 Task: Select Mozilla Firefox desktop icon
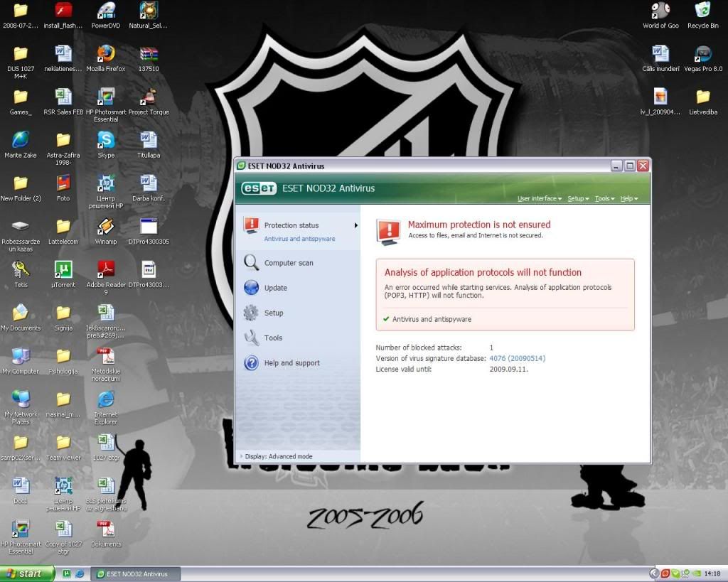click(106, 58)
